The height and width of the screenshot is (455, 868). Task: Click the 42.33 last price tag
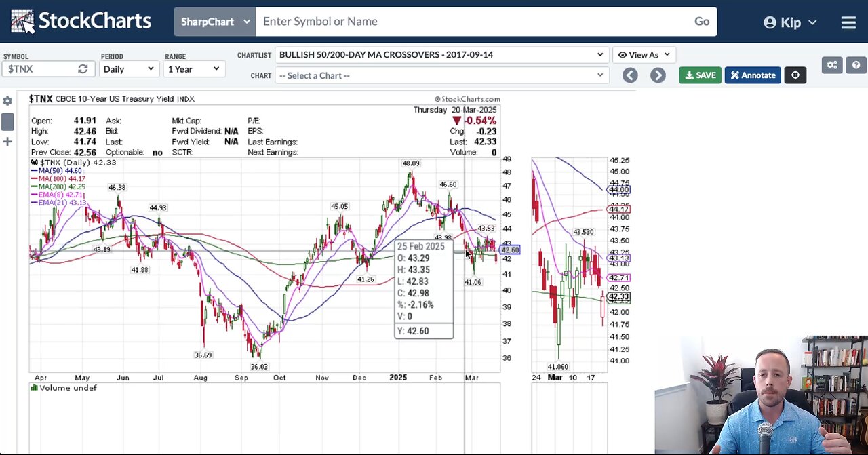[x=619, y=297]
